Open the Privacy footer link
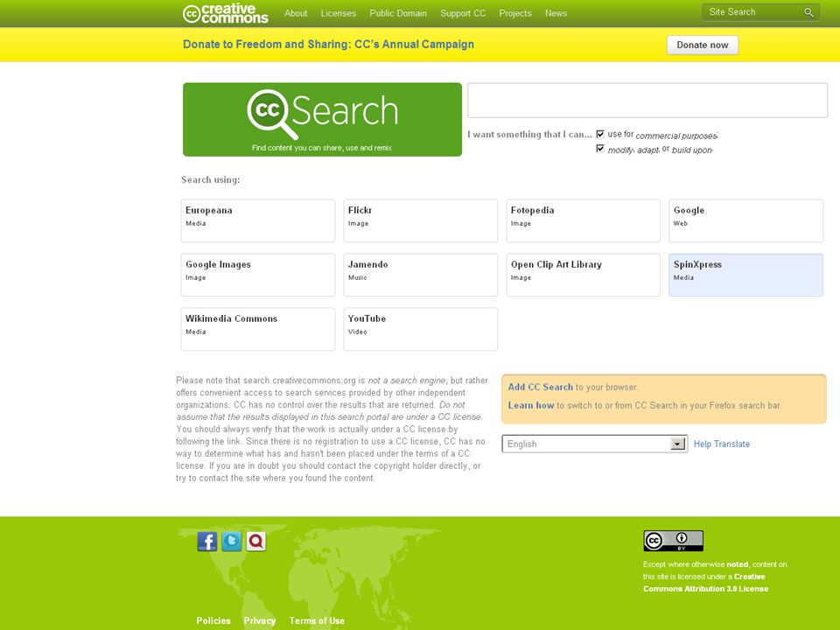 point(259,621)
